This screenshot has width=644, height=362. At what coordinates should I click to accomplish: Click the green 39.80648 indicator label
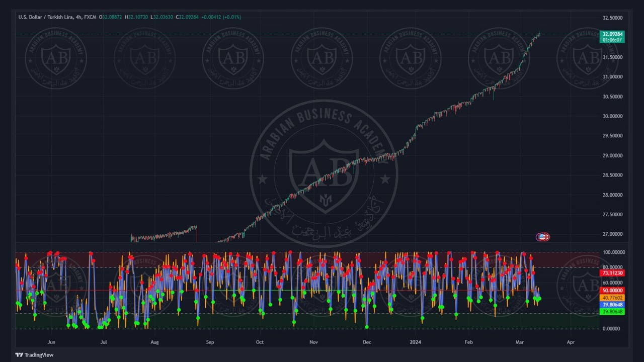click(612, 312)
